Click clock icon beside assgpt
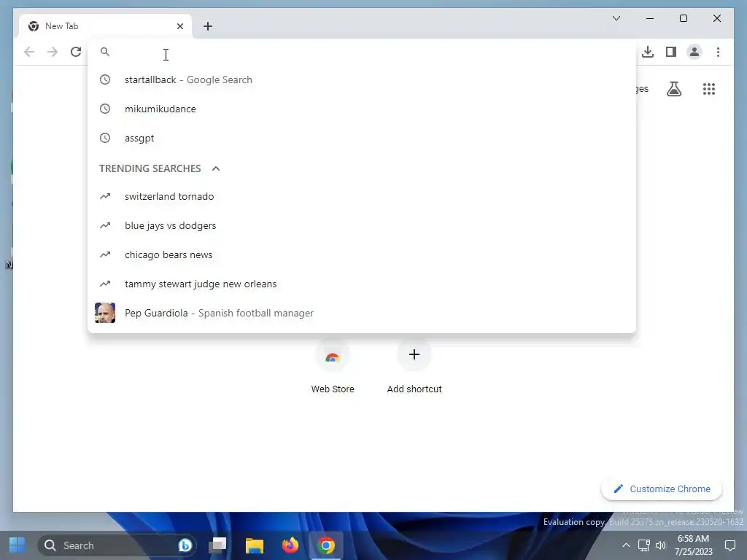Screen dimensions: 747x560 (x=105, y=138)
